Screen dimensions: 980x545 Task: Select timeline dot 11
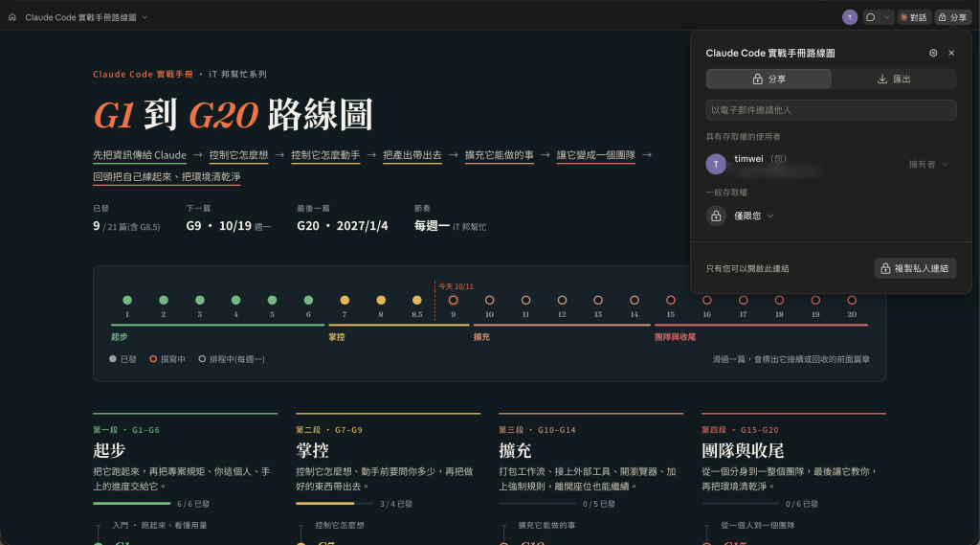click(x=525, y=301)
